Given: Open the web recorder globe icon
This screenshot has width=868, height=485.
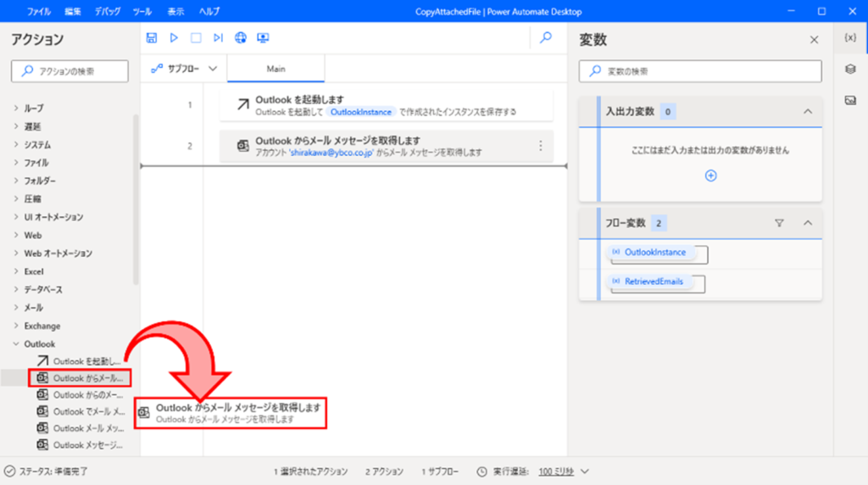Looking at the screenshot, I should [x=240, y=37].
